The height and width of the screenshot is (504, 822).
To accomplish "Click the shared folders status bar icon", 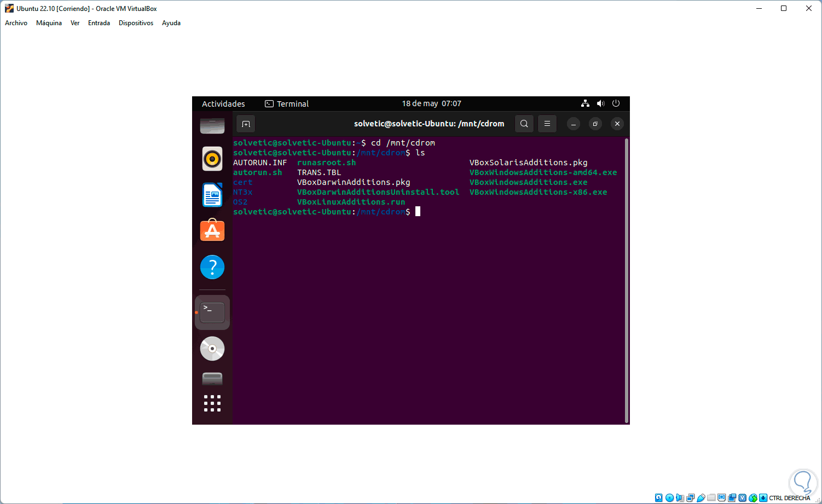I will tap(711, 498).
